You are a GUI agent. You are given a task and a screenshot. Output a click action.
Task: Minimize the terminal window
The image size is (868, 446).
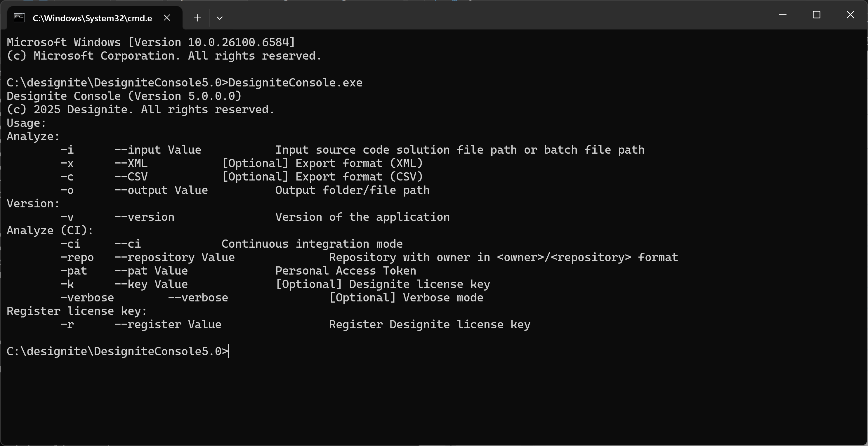click(x=782, y=15)
